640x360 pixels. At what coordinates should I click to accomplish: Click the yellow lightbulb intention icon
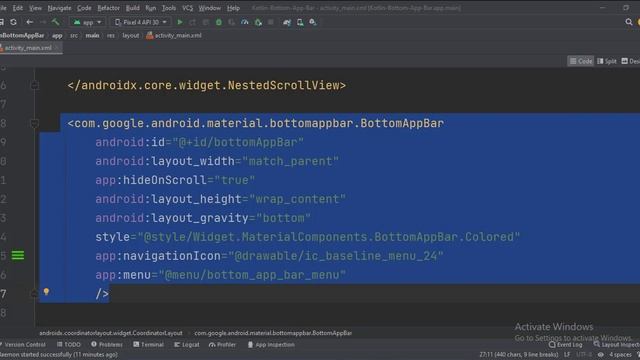click(46, 291)
